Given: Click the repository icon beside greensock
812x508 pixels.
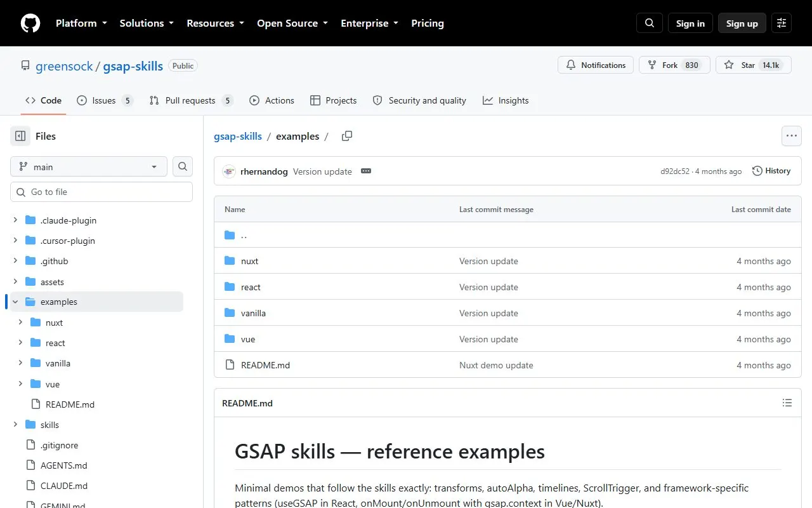Looking at the screenshot, I should pyautogui.click(x=25, y=66).
